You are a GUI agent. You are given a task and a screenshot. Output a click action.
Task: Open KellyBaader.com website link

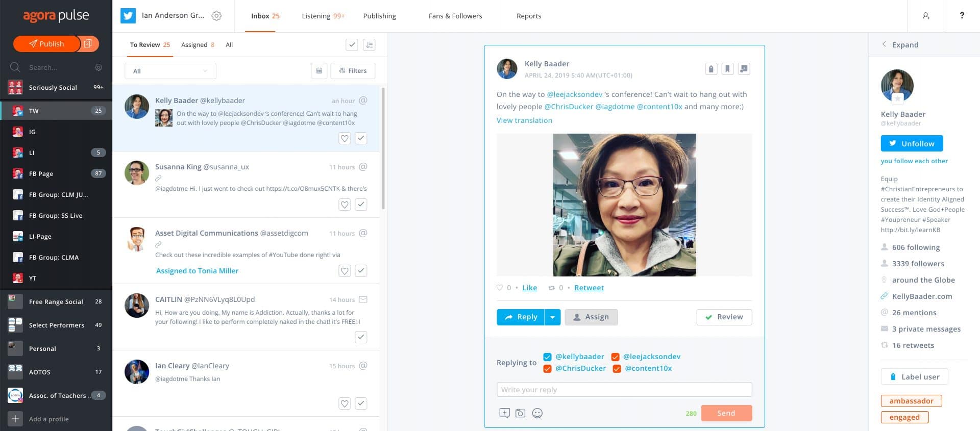coord(922,296)
